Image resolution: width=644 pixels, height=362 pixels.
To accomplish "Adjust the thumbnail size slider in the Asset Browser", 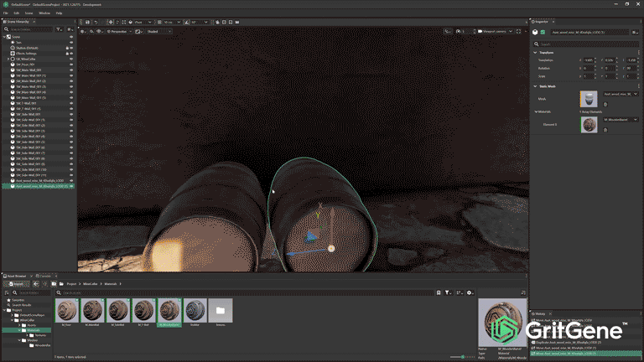I will tap(463, 357).
